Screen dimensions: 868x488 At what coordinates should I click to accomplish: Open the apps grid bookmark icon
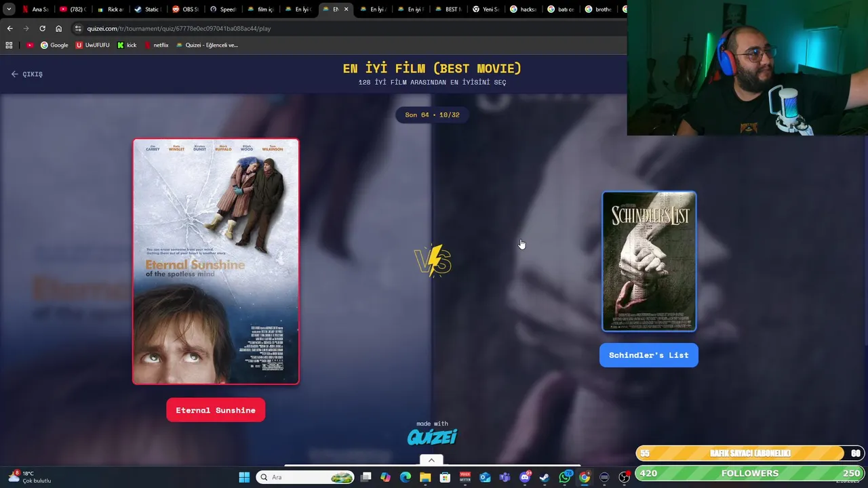click(9, 45)
